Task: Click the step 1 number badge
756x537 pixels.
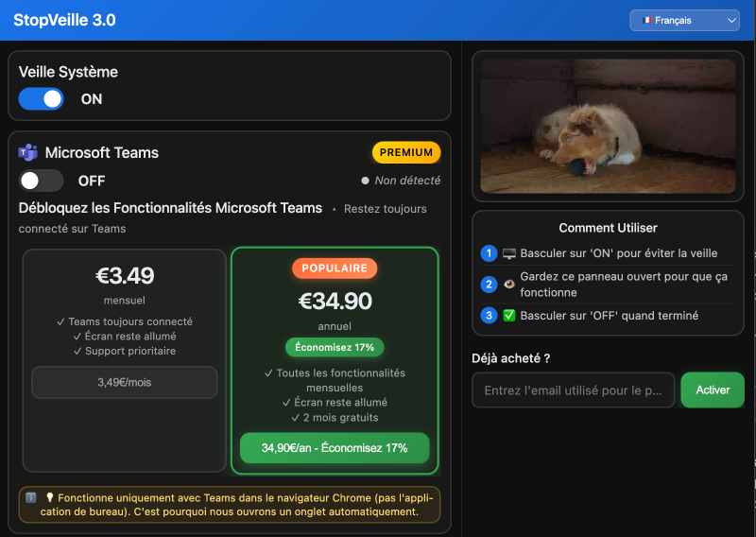Action: (x=489, y=253)
